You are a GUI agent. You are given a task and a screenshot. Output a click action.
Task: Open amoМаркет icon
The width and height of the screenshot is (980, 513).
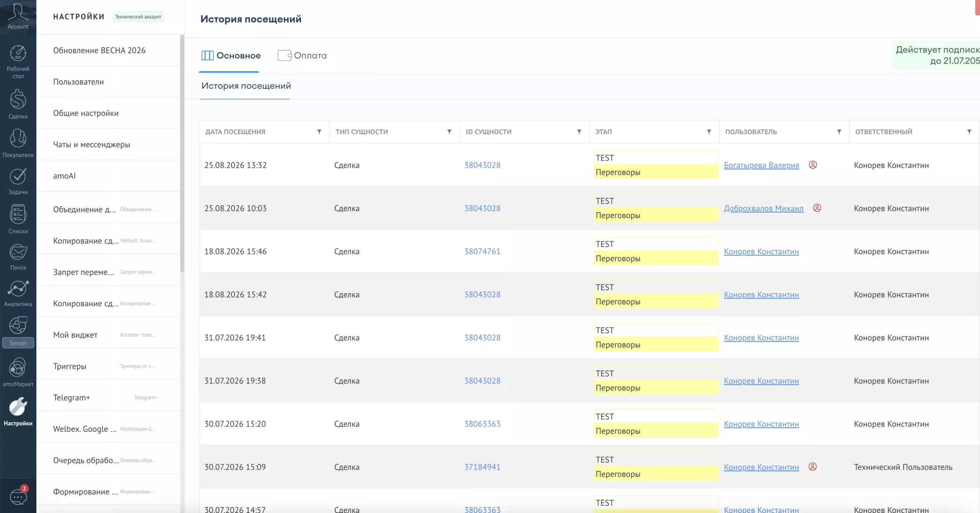click(18, 368)
